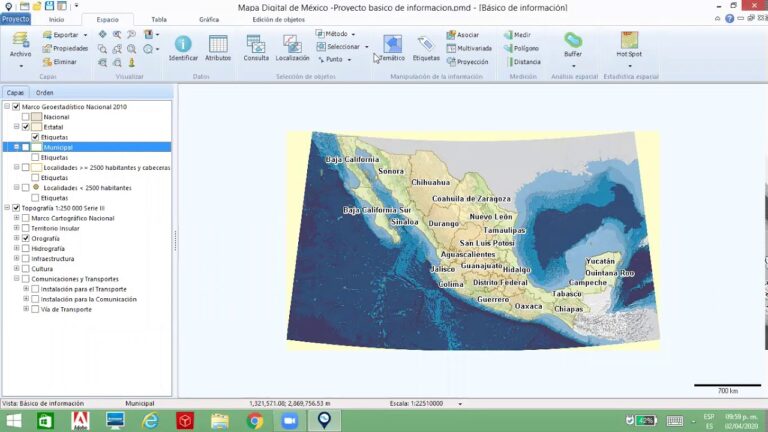Open the Proyecto menu

click(16, 19)
